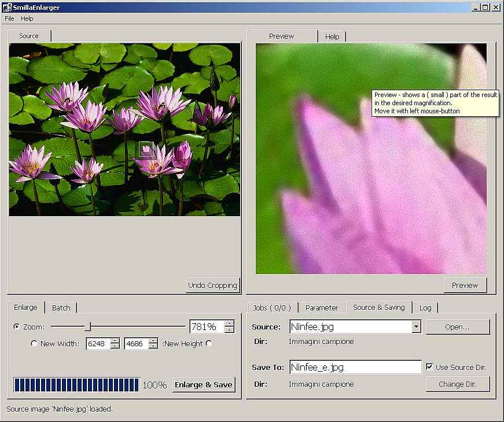This screenshot has width=504, height=422.
Task: Select the Zoom radio button
Action: coord(17,327)
